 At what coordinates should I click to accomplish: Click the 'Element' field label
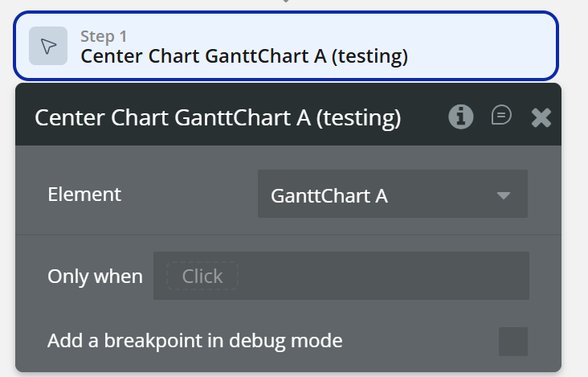(84, 194)
